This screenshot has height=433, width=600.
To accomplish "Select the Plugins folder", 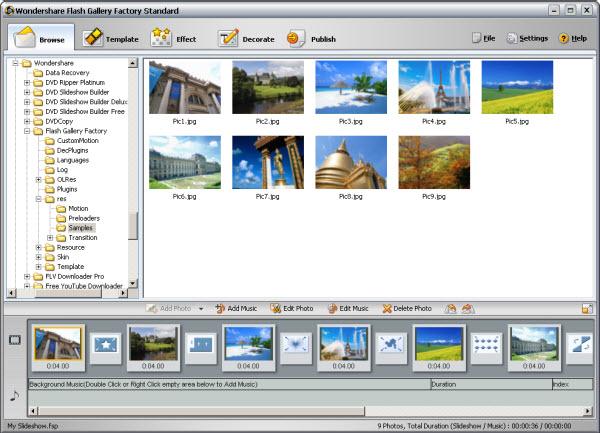I will (x=61, y=189).
